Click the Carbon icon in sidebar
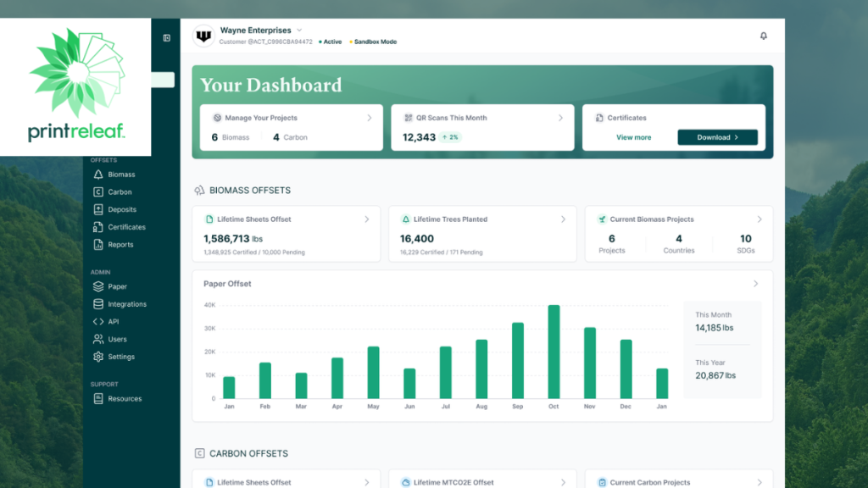 [98, 192]
